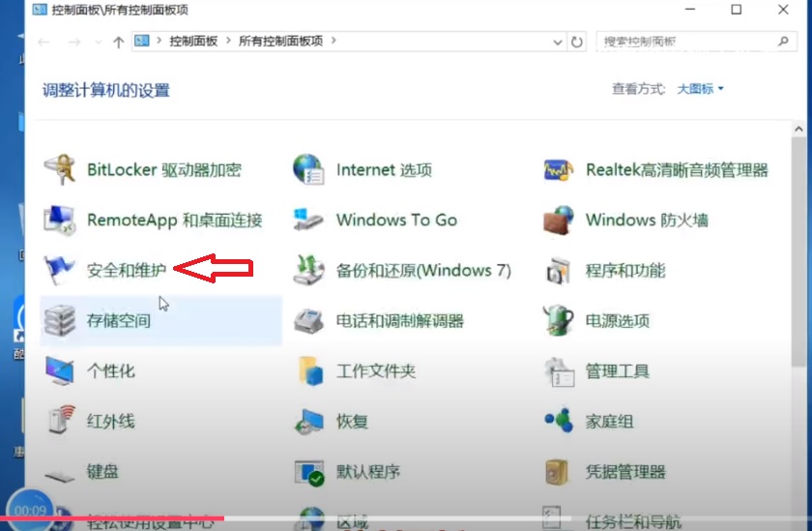Open the Internet 选项 globe icon

point(308,169)
